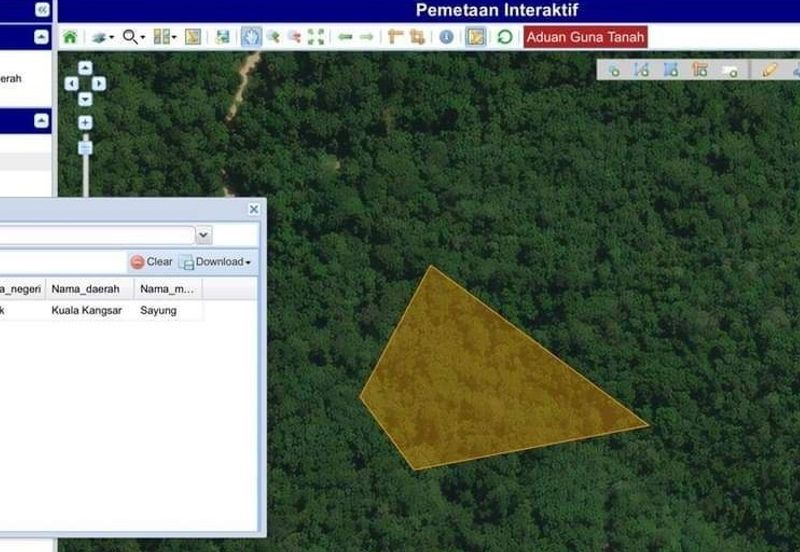Zoom in using the plus button
This screenshot has width=800, height=552.
coord(85,123)
